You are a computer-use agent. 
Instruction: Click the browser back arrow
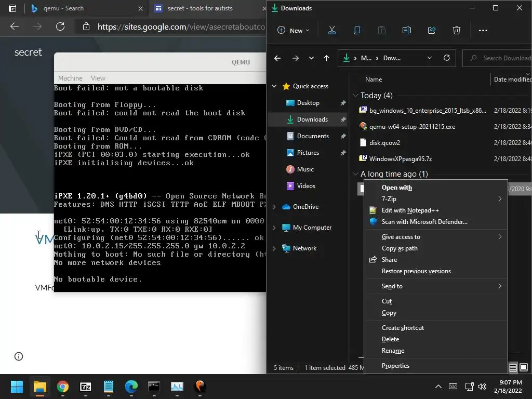(14, 26)
